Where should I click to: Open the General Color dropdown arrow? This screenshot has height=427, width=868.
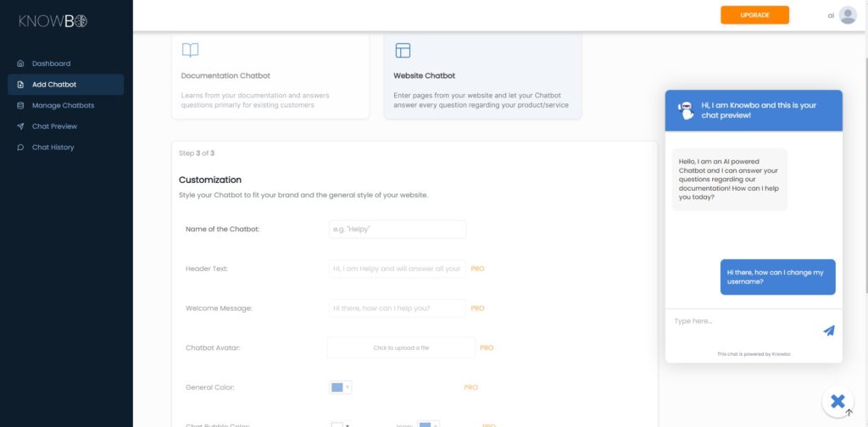click(x=347, y=388)
